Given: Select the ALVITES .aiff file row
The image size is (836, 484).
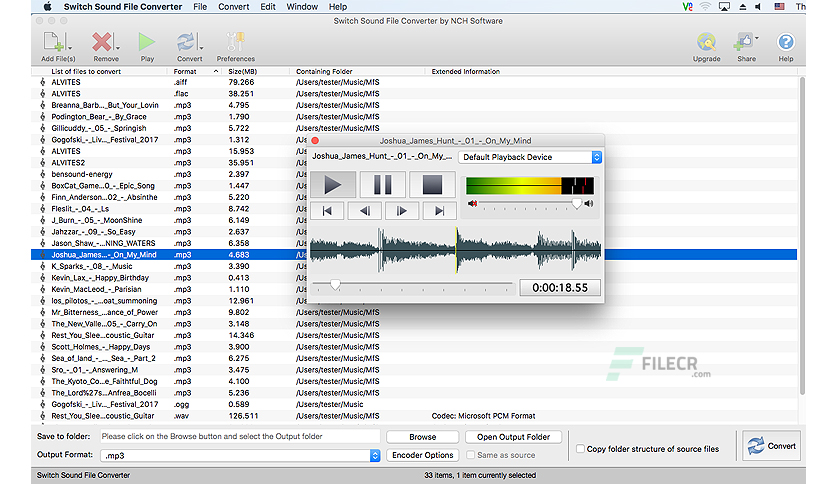Looking at the screenshot, I should pyautogui.click(x=414, y=82).
